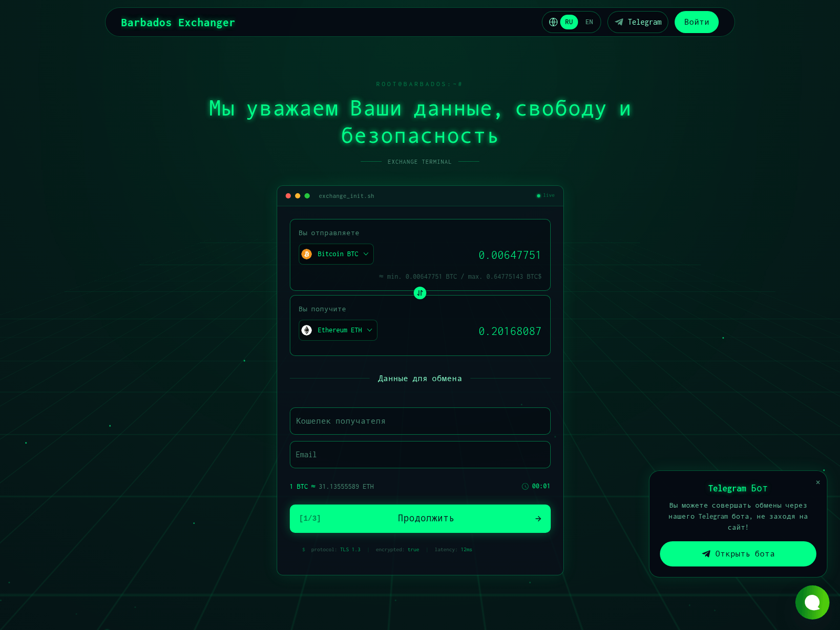Focus the Кошелек получателя input field
The width and height of the screenshot is (840, 630).
click(x=420, y=421)
